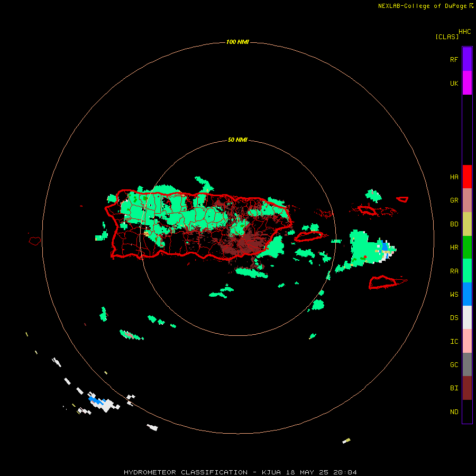
Task: Select the BD yellow legend swatch
Action: click(x=467, y=224)
